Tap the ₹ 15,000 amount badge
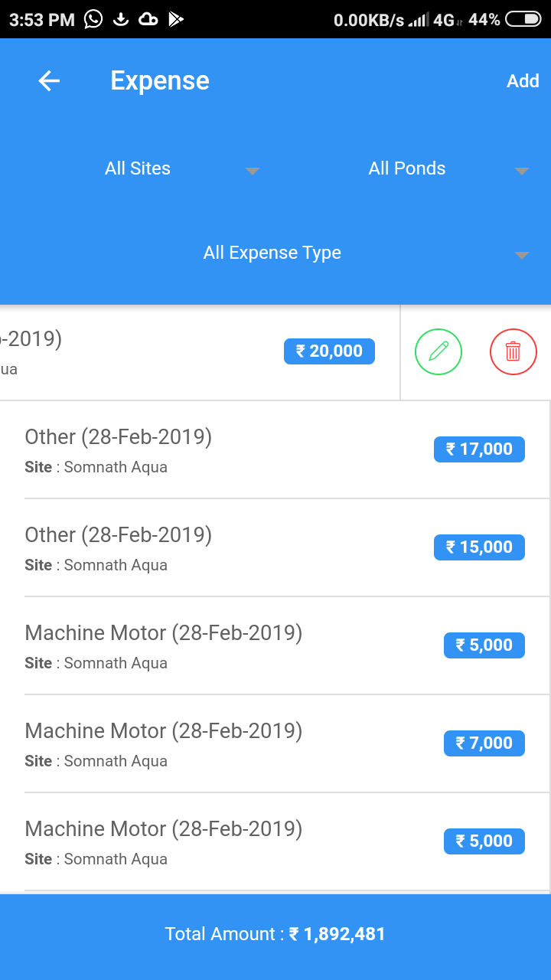 coord(479,547)
